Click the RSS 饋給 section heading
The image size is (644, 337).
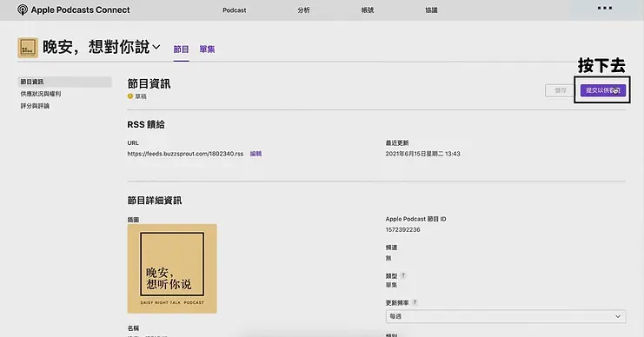tap(146, 124)
